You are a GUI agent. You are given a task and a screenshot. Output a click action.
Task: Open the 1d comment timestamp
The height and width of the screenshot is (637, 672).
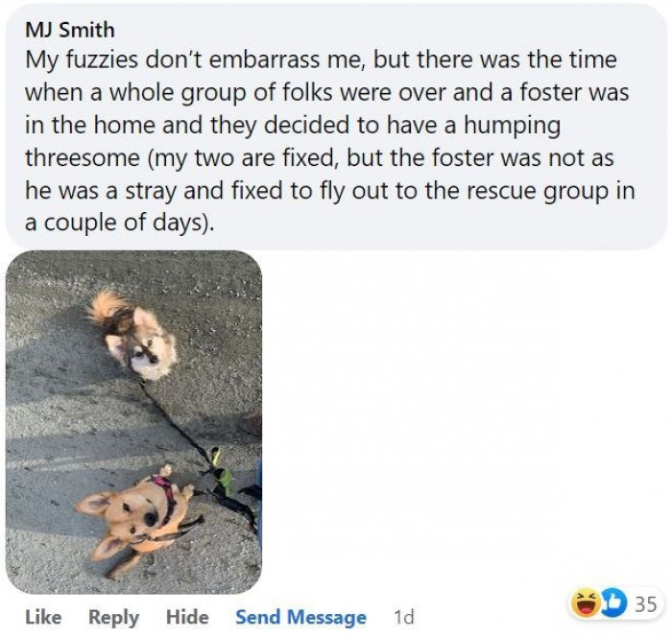(404, 617)
